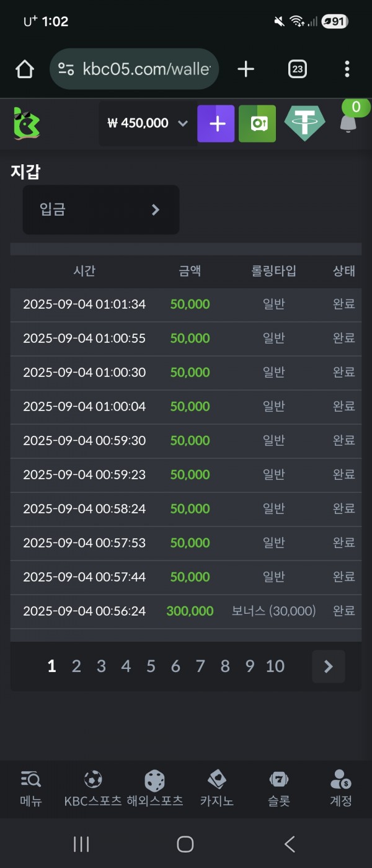Tap the purple plus deposit button
The width and height of the screenshot is (372, 868).
coord(216,123)
